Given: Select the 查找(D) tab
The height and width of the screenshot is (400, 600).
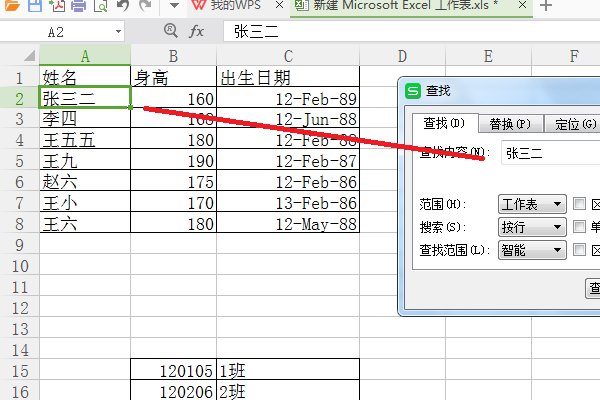Looking at the screenshot, I should point(445,123).
